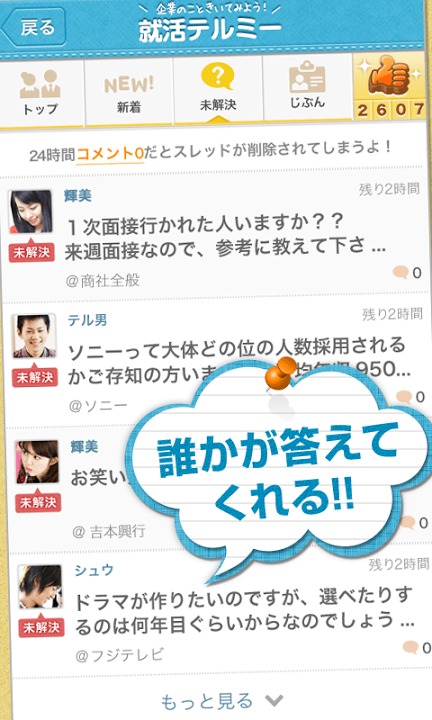This screenshot has width=432, height=720.
Task: Tap the 未解決 badge under テル男
Action: [x=35, y=377]
